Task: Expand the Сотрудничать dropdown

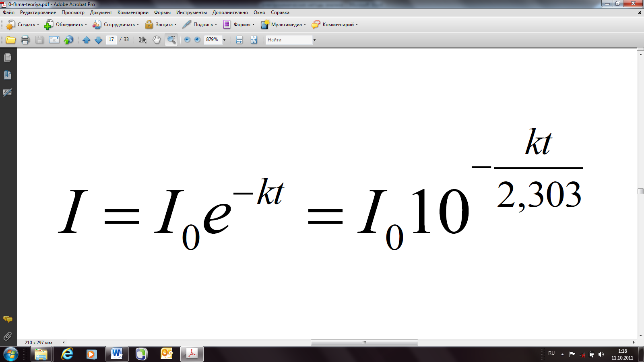Action: (138, 25)
